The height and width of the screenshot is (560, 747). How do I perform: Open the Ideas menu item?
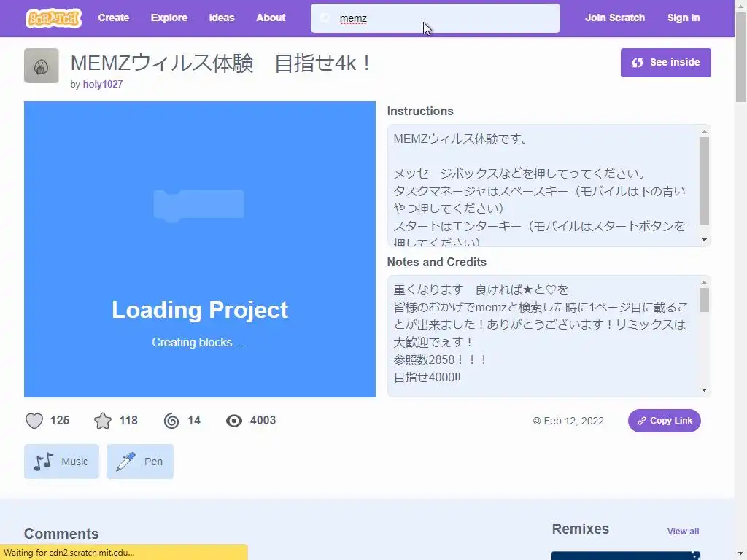(222, 17)
